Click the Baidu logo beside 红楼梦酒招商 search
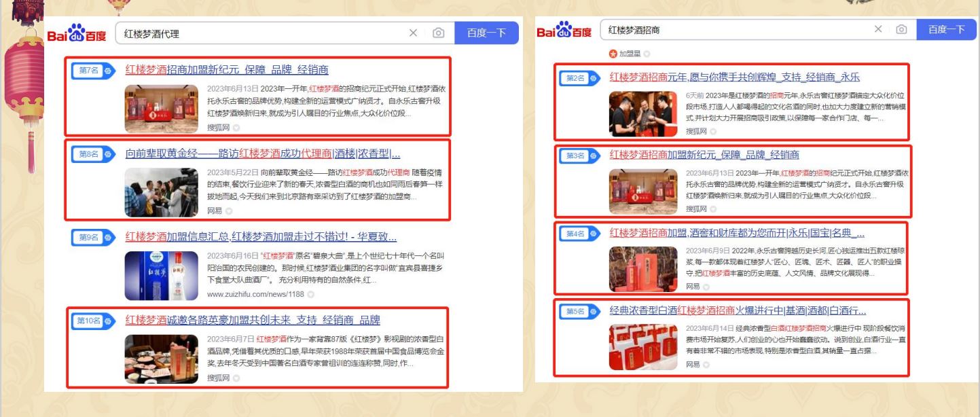The width and height of the screenshot is (980, 417). (564, 31)
